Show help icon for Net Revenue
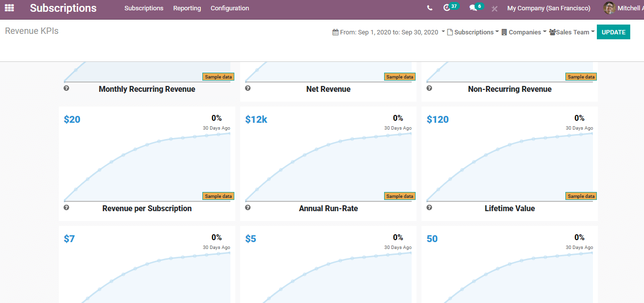Viewport: 644px width, 303px height. (x=248, y=88)
